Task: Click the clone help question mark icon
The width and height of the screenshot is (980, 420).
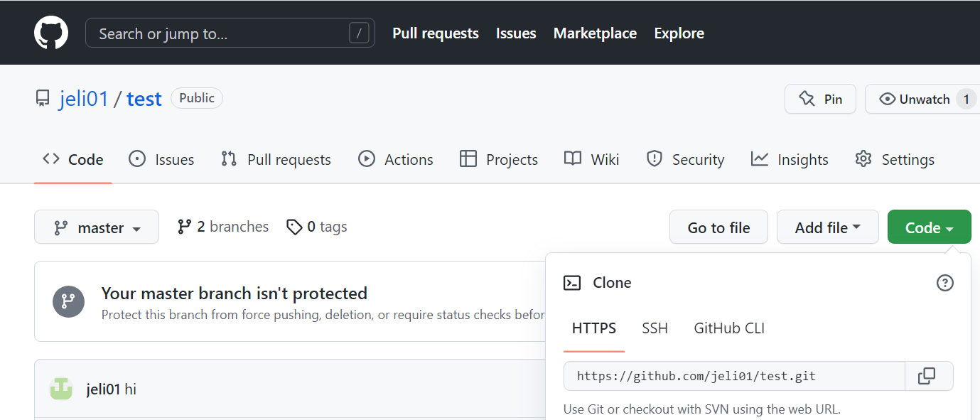Action: (x=944, y=282)
